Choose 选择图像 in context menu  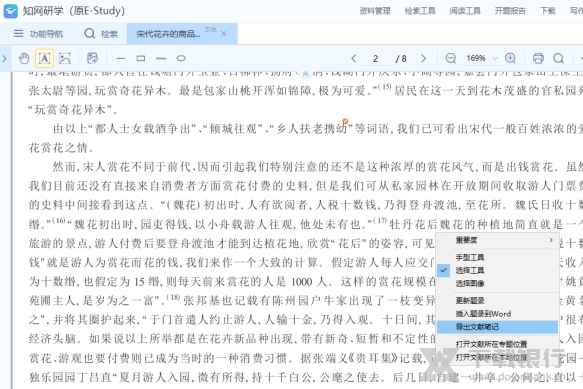pos(497,283)
